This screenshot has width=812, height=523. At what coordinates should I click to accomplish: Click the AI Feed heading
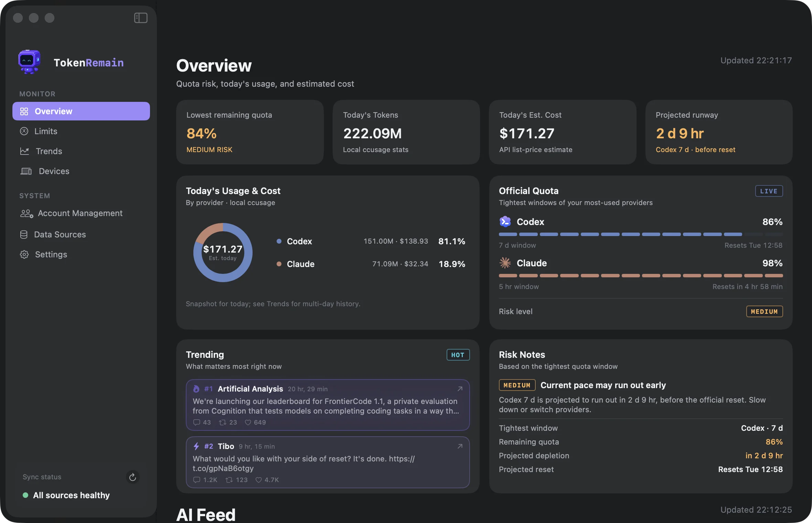pyautogui.click(x=206, y=515)
